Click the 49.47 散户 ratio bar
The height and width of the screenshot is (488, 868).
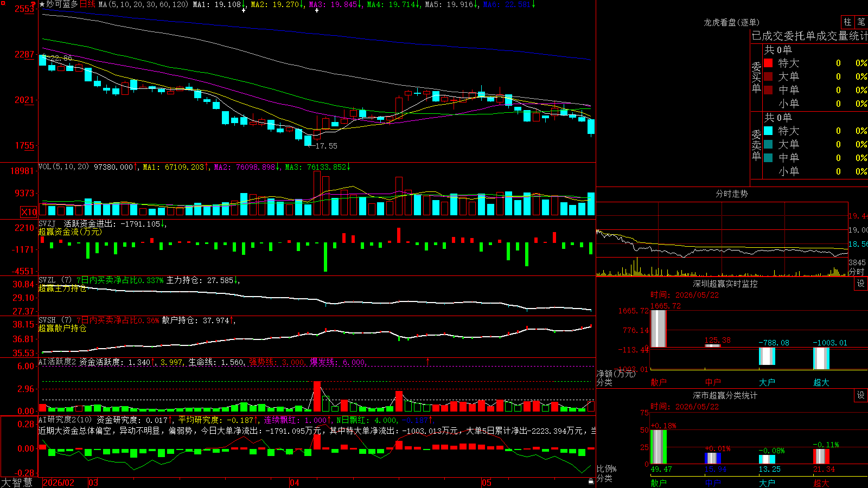pos(659,447)
